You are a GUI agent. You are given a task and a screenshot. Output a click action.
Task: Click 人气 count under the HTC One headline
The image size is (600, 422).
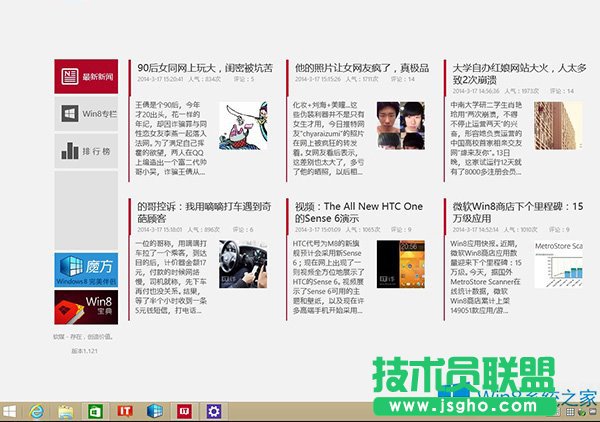[363, 230]
